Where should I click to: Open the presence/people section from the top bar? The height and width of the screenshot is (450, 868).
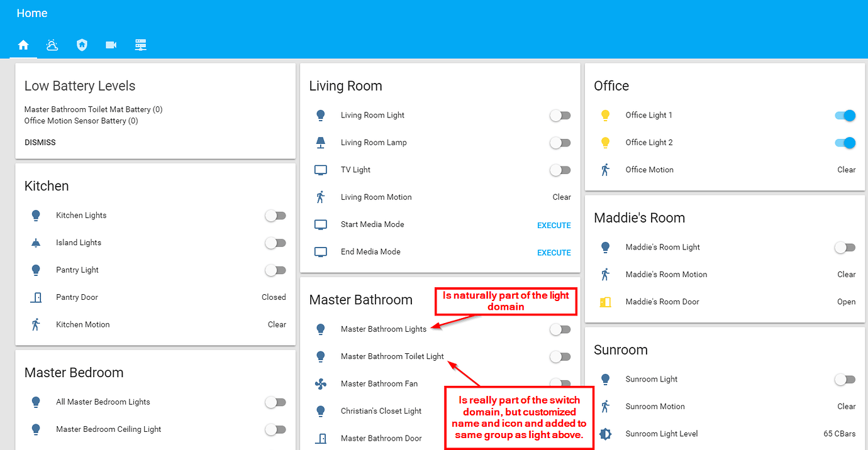point(52,45)
